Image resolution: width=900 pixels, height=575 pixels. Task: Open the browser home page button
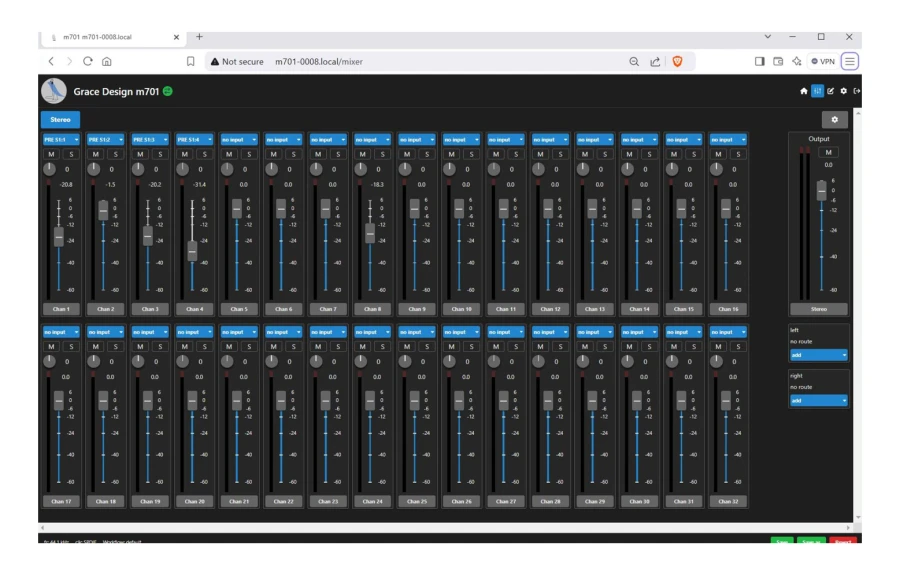(107, 61)
